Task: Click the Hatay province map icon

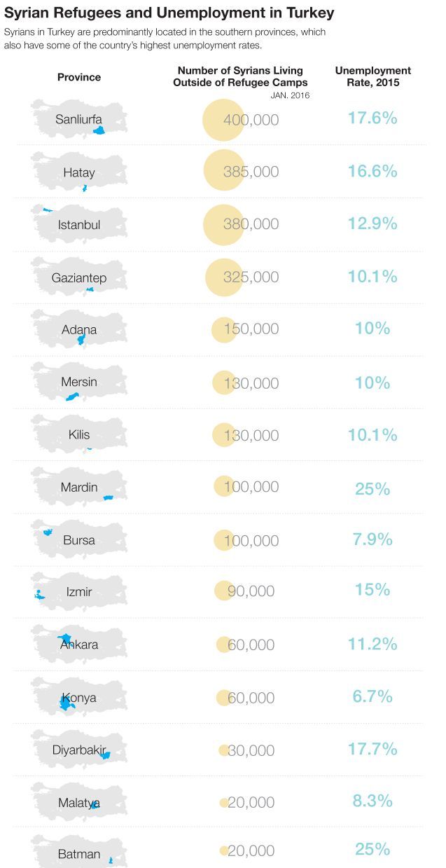Action: pos(79,172)
